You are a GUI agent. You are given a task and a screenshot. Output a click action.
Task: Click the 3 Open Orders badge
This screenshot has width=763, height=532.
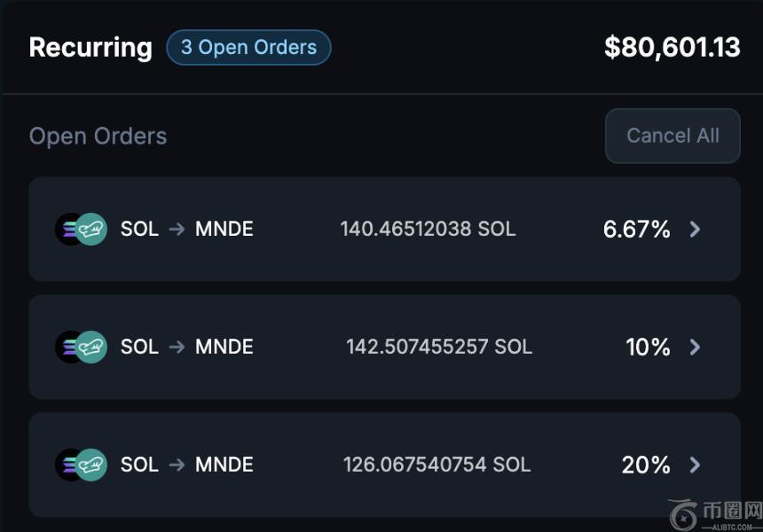pyautogui.click(x=248, y=48)
